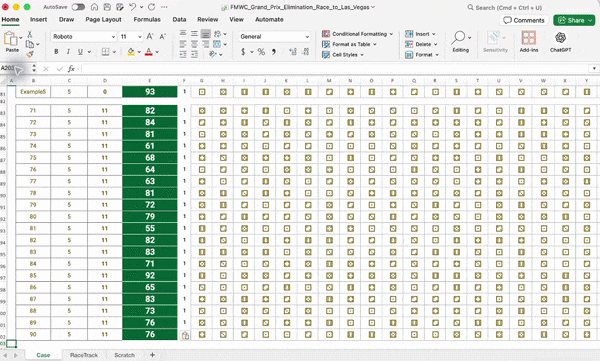Image resolution: width=600 pixels, height=361 pixels.
Task: Toggle Bottom Align for cell text
Action: 206,34
